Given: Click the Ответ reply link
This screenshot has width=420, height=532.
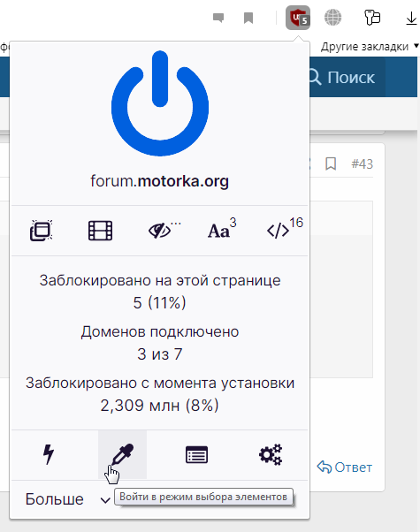Looking at the screenshot, I should 345,467.
